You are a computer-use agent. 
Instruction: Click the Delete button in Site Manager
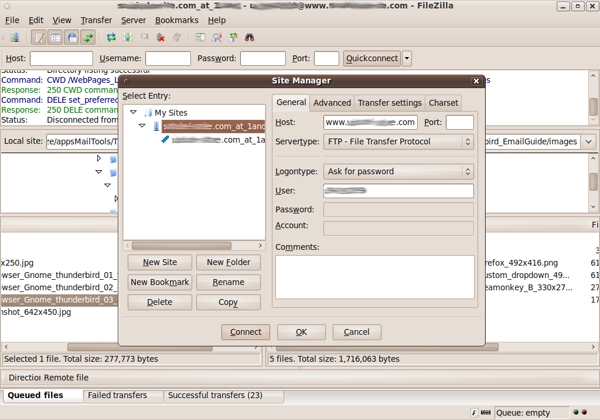click(160, 302)
